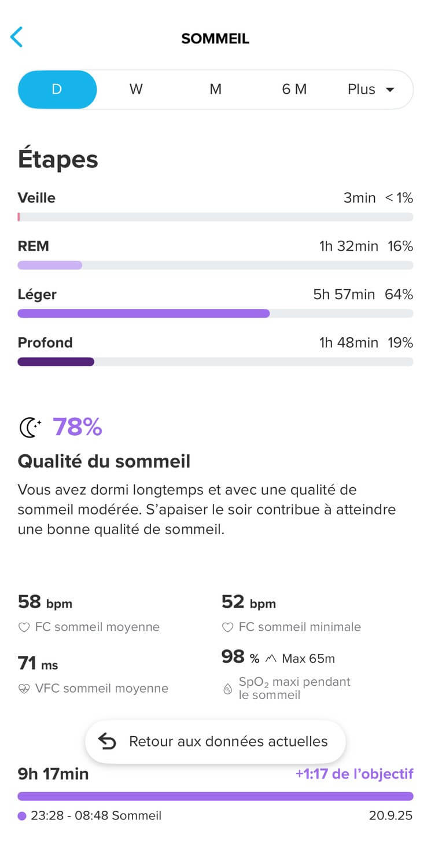Switch to the M month view
The width and height of the screenshot is (431, 868).
[215, 90]
